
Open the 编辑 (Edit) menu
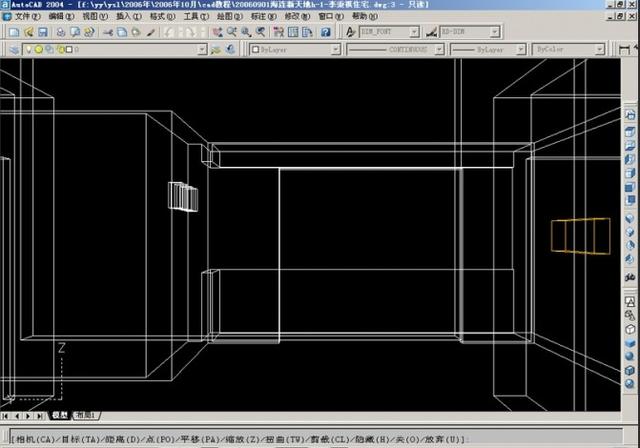[x=61, y=17]
